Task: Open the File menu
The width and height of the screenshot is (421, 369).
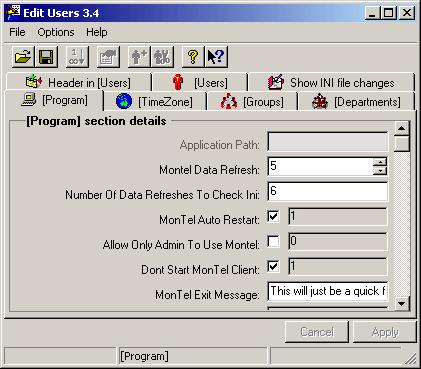Action: tap(17, 32)
